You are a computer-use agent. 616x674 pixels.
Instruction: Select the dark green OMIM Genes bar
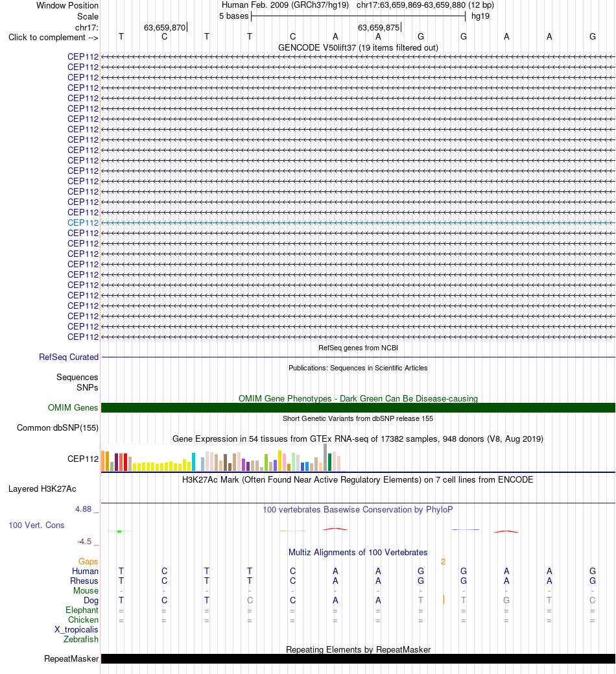click(358, 407)
